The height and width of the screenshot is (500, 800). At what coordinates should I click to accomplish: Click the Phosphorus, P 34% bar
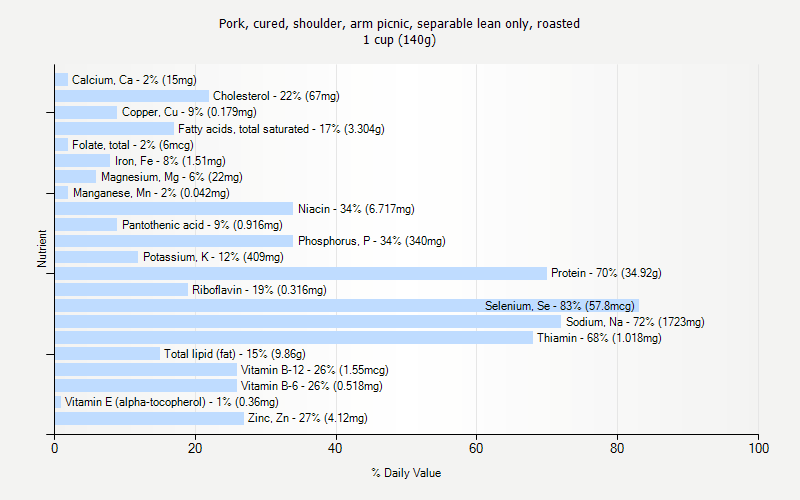tap(174, 241)
